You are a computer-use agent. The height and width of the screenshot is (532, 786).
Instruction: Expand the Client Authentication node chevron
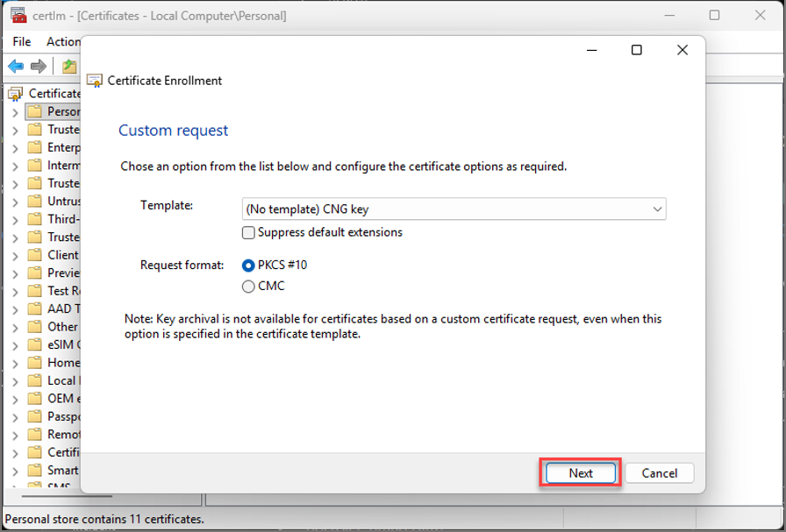(15, 256)
